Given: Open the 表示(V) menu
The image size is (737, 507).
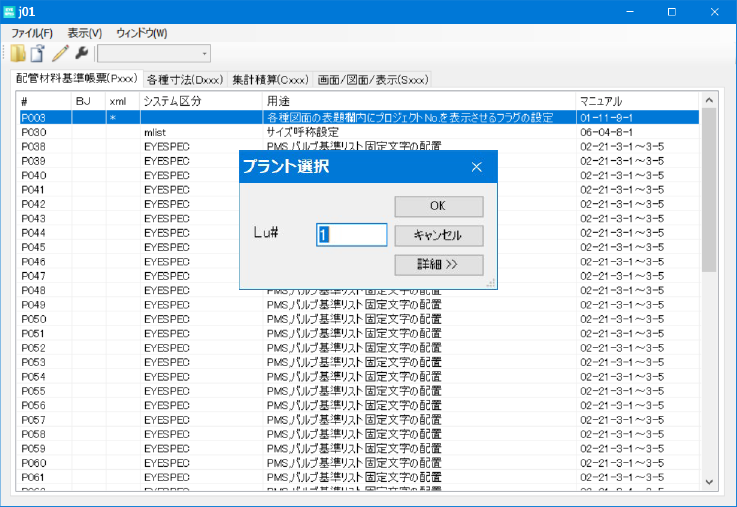Looking at the screenshot, I should point(85,33).
